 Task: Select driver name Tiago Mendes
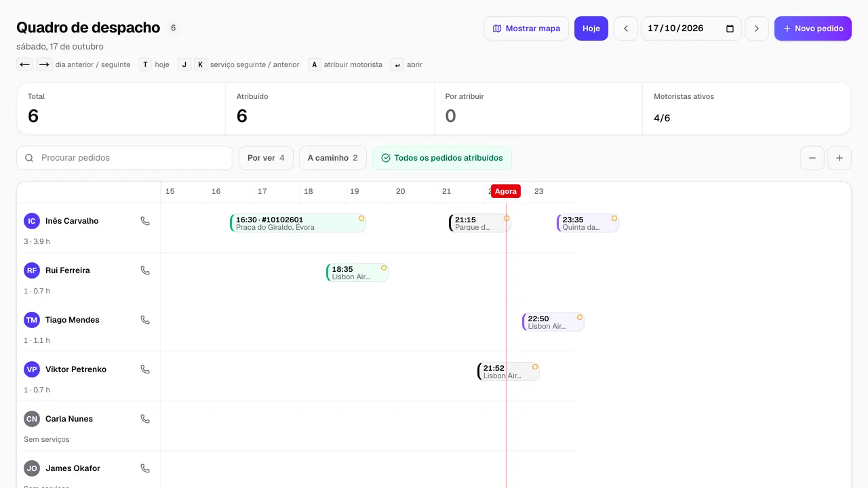coord(73,320)
